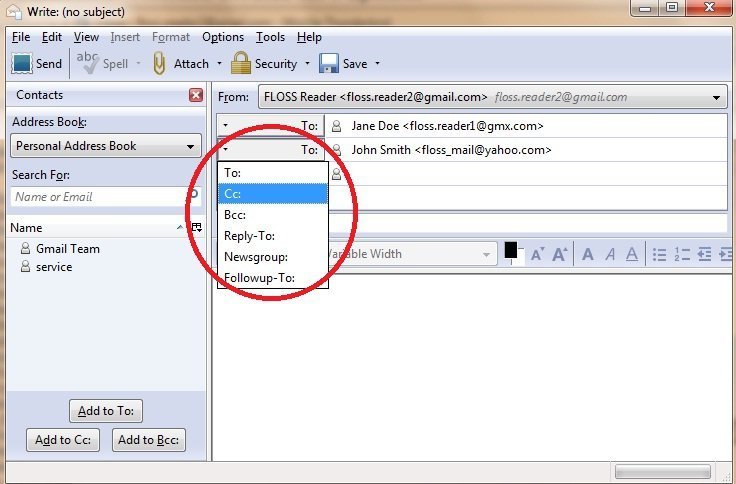Click the Add to Bcc: button

(149, 440)
